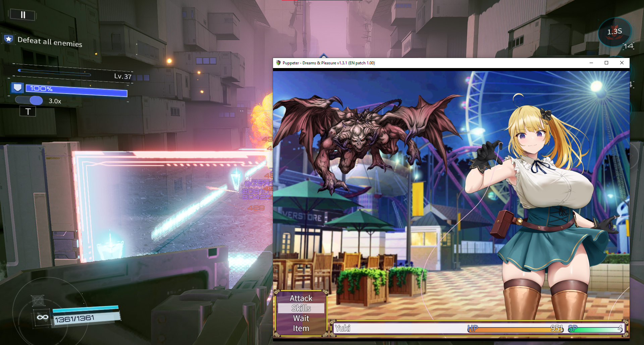Click the 1361/1361 health bar
This screenshot has height=345, width=644.
(x=87, y=318)
